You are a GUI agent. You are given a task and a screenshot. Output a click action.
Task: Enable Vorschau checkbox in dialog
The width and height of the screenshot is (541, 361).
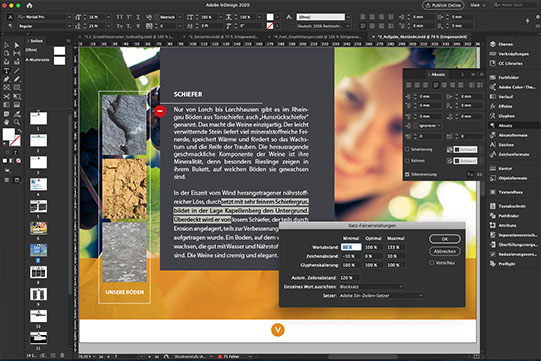coord(432,263)
